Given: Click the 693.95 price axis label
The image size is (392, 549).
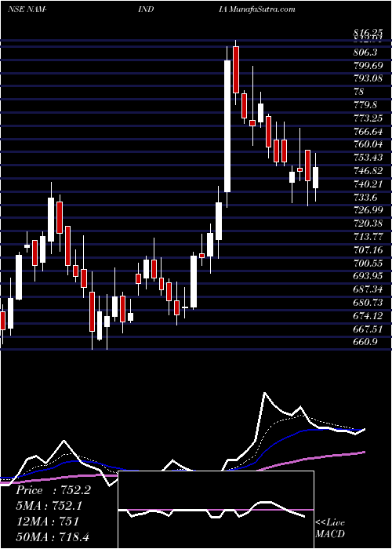Looking at the screenshot, I should click(x=368, y=276).
